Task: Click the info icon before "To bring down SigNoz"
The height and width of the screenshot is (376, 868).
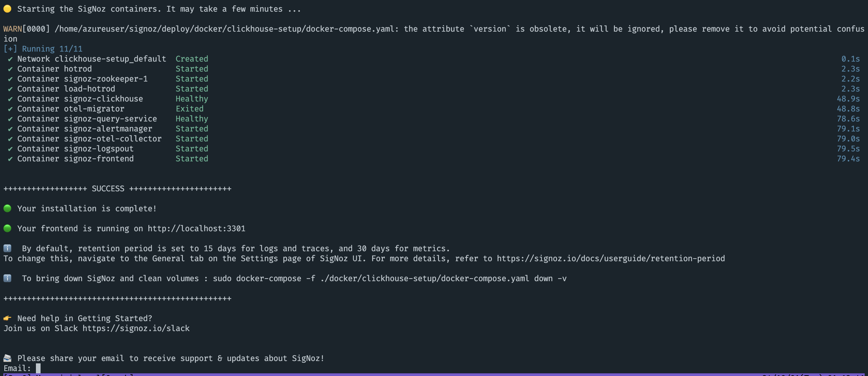Action: coord(7,279)
